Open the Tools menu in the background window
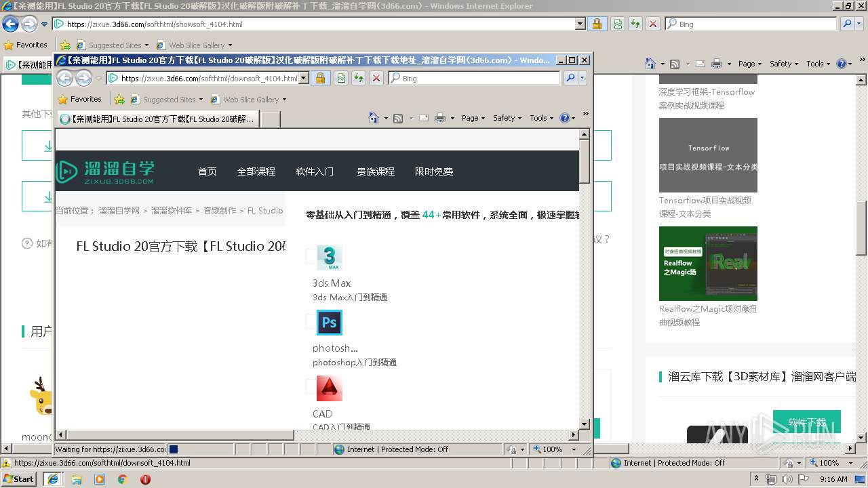Viewport: 868px width, 488px height. (x=818, y=64)
